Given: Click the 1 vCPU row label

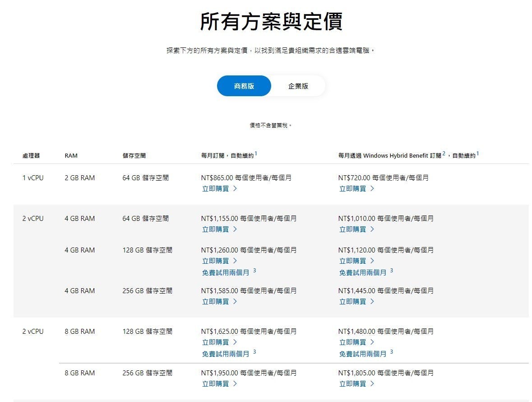Looking at the screenshot, I should tap(33, 178).
